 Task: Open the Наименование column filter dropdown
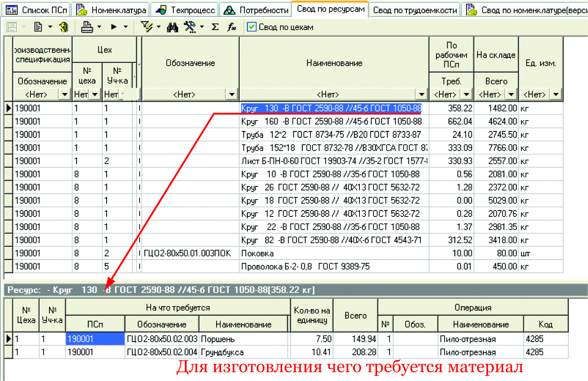[422, 95]
